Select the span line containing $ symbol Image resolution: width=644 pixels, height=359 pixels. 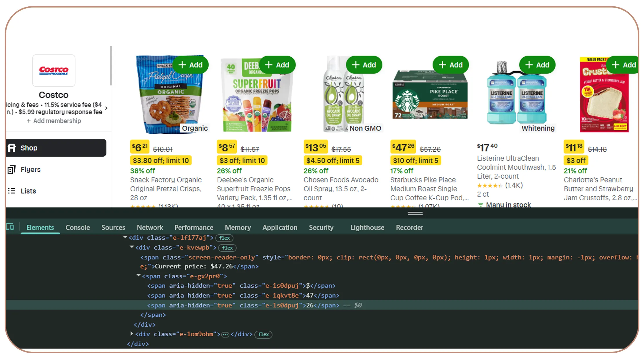241,285
